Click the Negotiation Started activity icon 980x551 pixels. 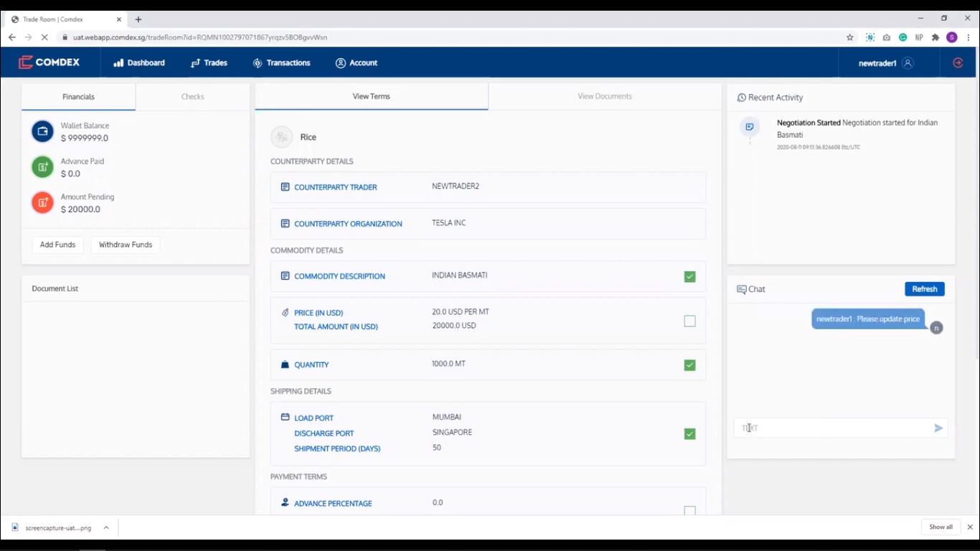click(x=750, y=127)
